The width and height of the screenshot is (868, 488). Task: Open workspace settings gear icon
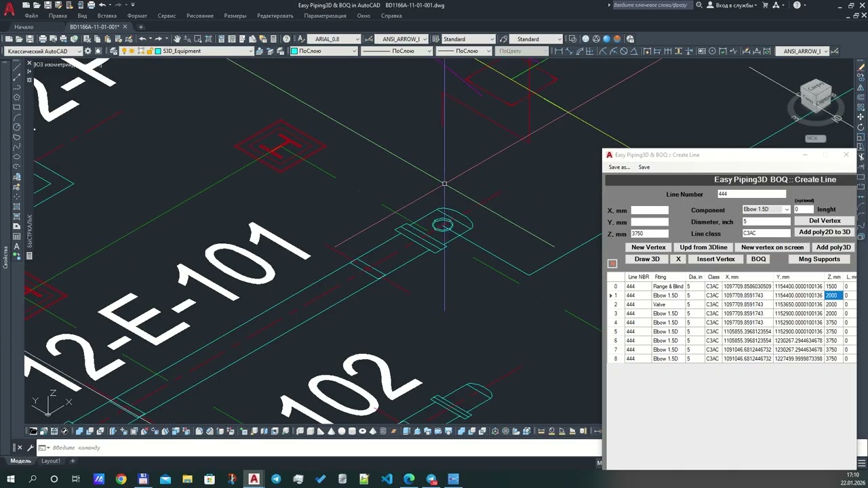point(88,51)
